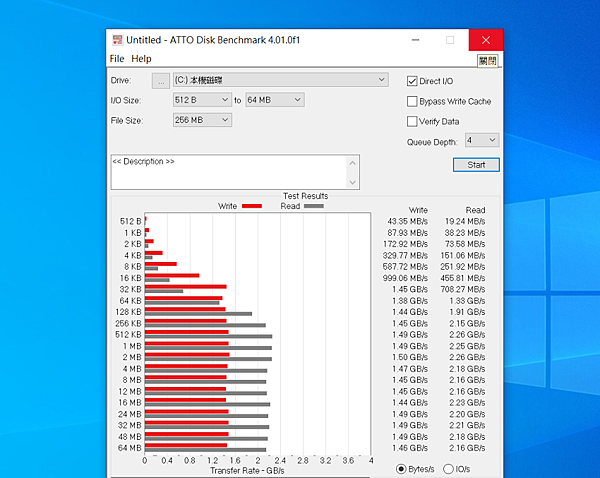Click the ATTO Disk Benchmark title bar icon
This screenshot has height=478, width=600.
[117, 40]
